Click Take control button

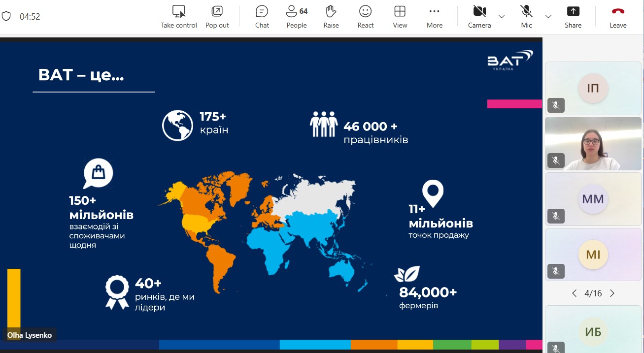coord(179,17)
